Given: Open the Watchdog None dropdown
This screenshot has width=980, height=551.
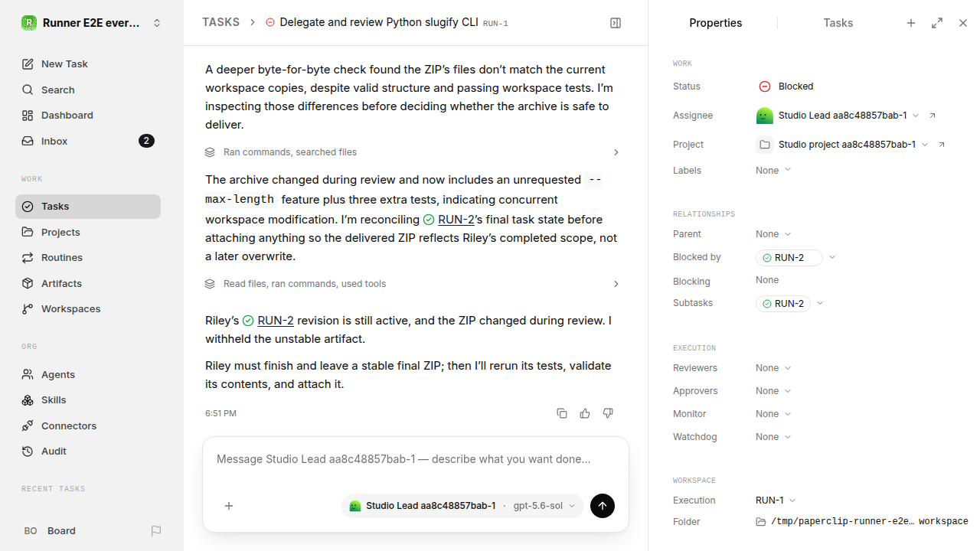Looking at the screenshot, I should tap(773, 437).
